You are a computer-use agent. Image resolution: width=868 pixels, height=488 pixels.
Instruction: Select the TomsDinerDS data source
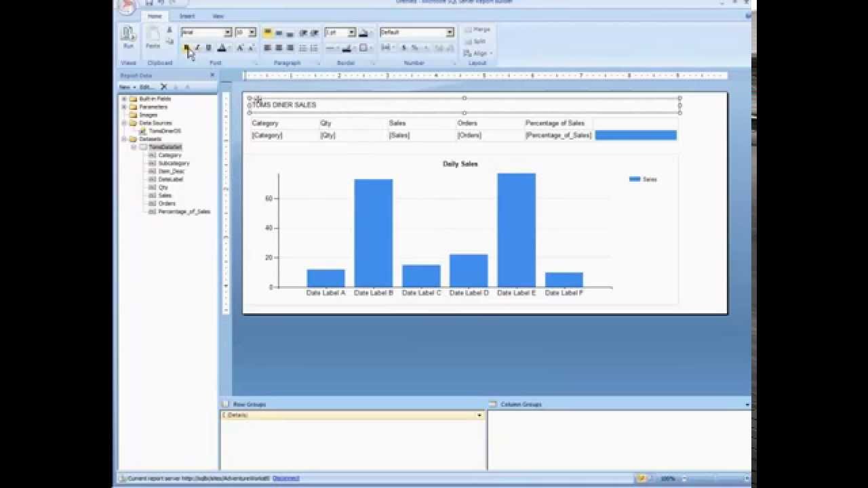(165, 131)
